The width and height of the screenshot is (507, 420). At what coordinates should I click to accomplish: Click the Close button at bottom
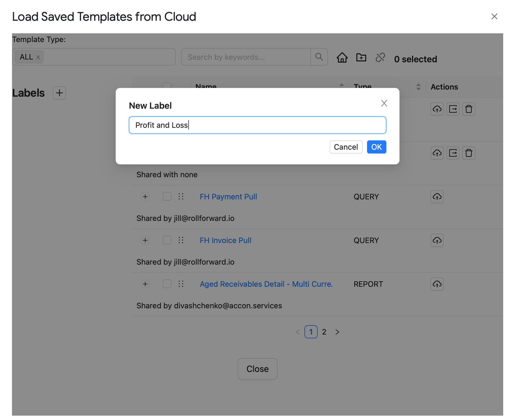(x=257, y=369)
